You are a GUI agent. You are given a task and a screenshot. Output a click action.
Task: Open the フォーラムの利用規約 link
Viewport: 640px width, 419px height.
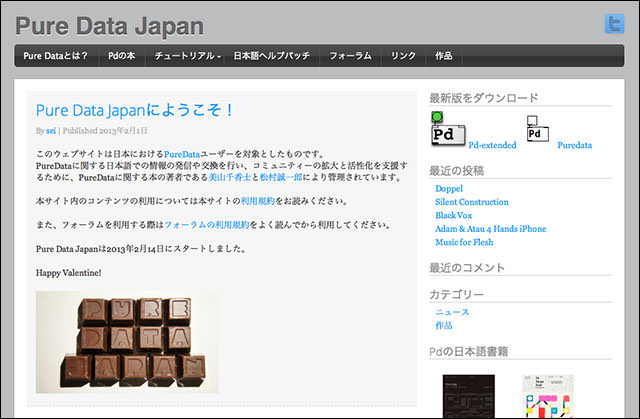(x=207, y=225)
